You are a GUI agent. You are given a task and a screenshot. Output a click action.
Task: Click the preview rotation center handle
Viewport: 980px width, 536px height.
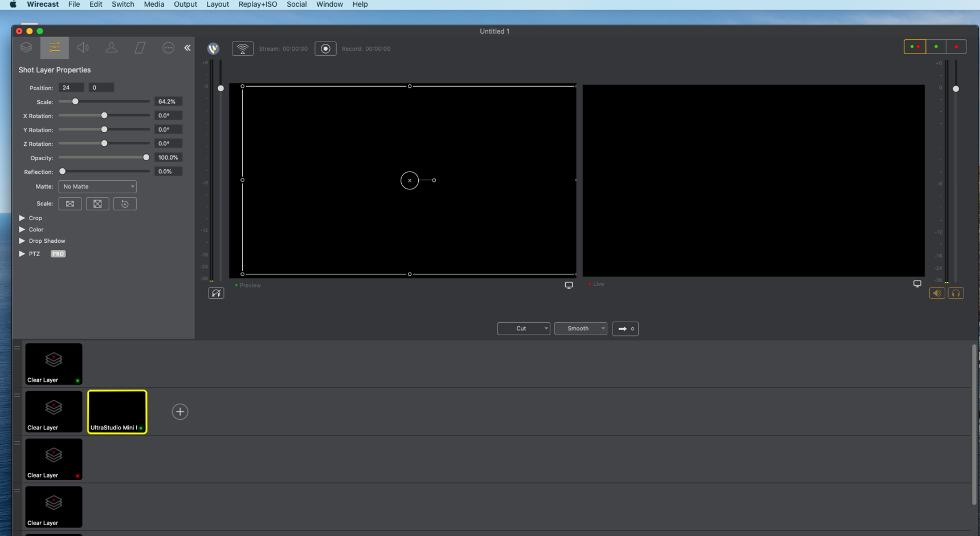[x=410, y=180]
